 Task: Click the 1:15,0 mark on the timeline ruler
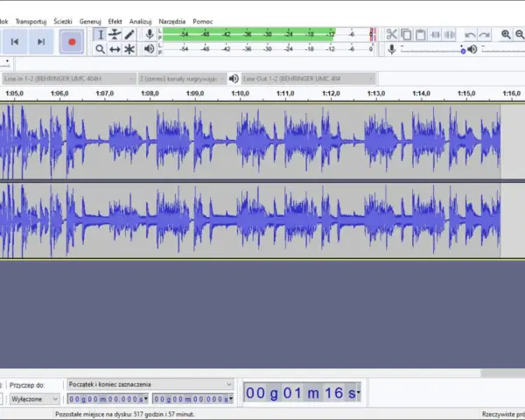[x=466, y=94]
